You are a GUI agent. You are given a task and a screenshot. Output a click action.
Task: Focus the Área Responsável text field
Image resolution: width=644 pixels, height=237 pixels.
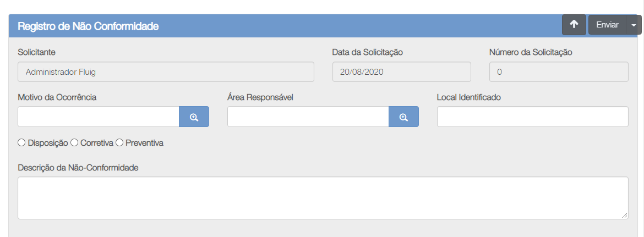pyautogui.click(x=308, y=117)
